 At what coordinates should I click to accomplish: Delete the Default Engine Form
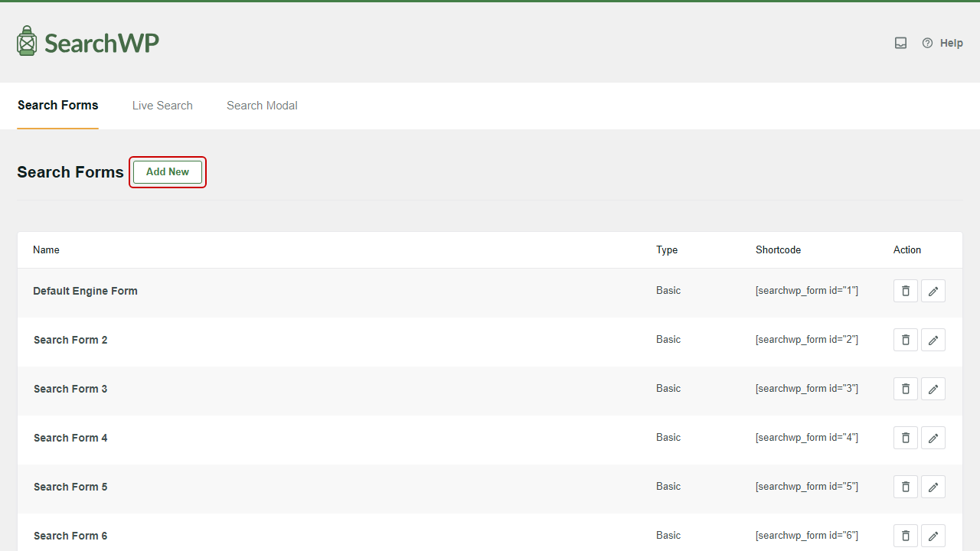click(906, 291)
